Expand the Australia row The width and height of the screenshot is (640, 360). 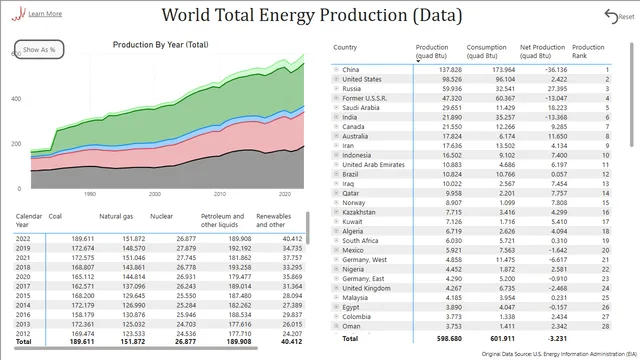pos(336,136)
